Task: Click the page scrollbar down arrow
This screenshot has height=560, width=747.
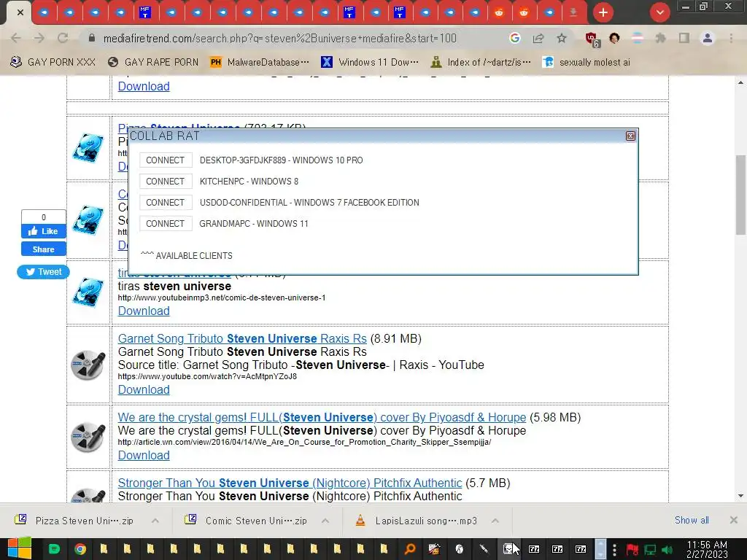Action: click(740, 496)
